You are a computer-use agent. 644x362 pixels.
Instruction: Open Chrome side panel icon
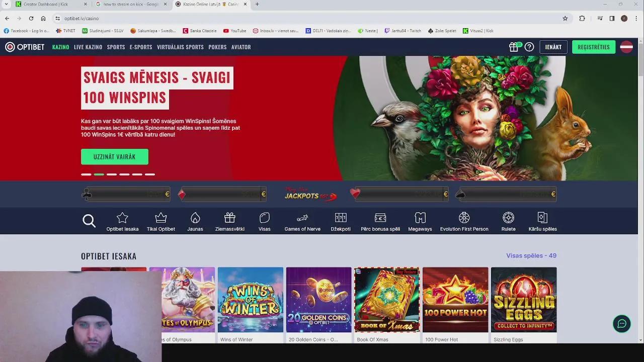coord(612,18)
